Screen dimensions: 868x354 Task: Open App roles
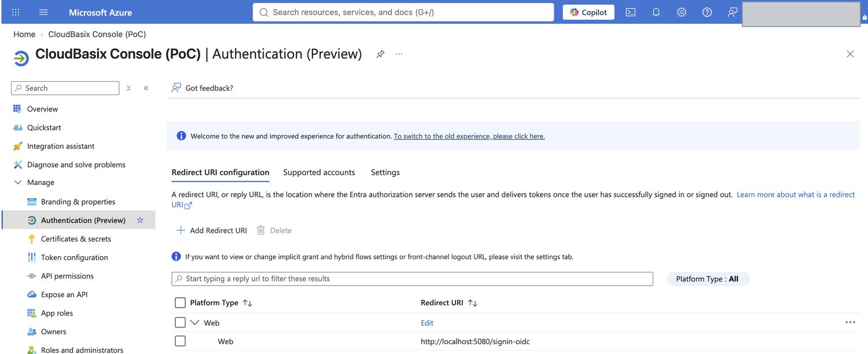click(x=57, y=313)
